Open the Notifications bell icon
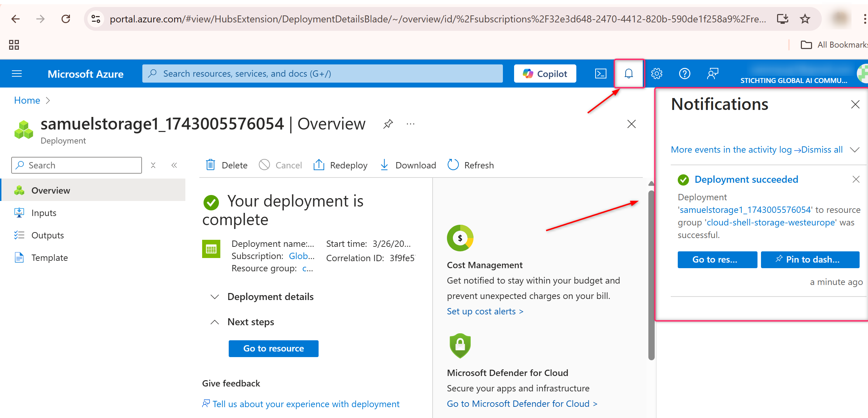 pyautogui.click(x=629, y=74)
